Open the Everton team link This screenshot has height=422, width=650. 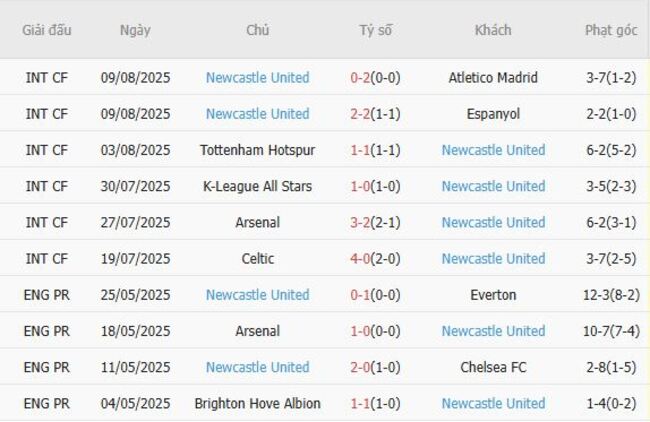[x=493, y=295]
